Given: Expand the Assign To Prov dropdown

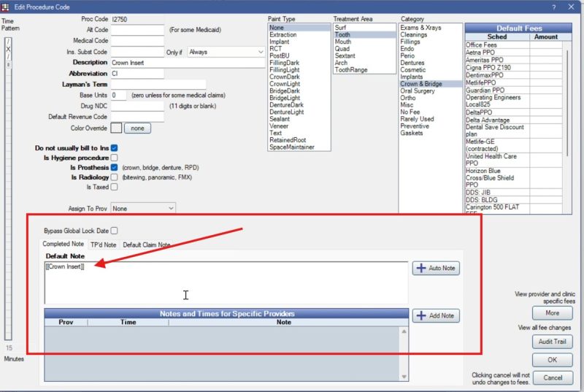Looking at the screenshot, I should (143, 209).
